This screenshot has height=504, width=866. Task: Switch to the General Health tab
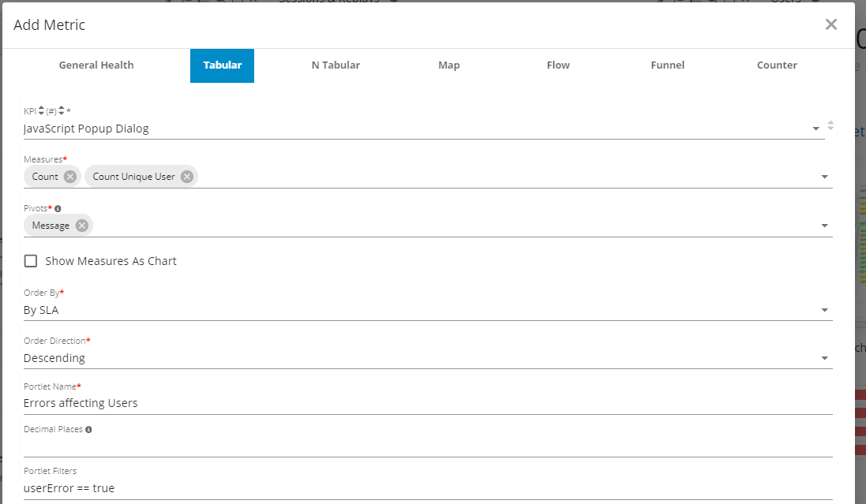click(x=96, y=65)
